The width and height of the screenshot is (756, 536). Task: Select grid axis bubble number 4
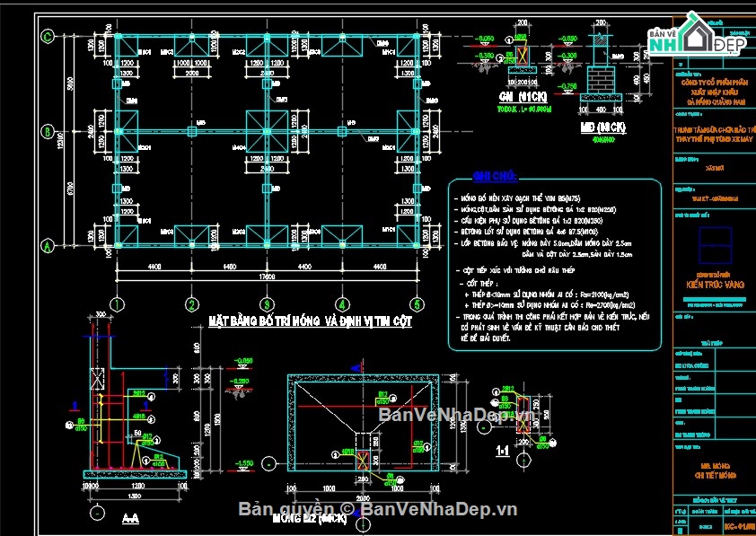pyautogui.click(x=342, y=304)
